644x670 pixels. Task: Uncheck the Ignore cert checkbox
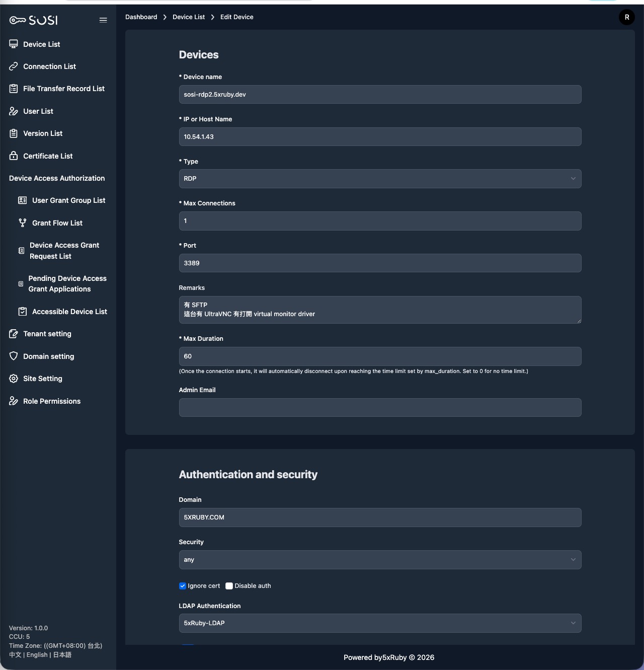tap(183, 586)
